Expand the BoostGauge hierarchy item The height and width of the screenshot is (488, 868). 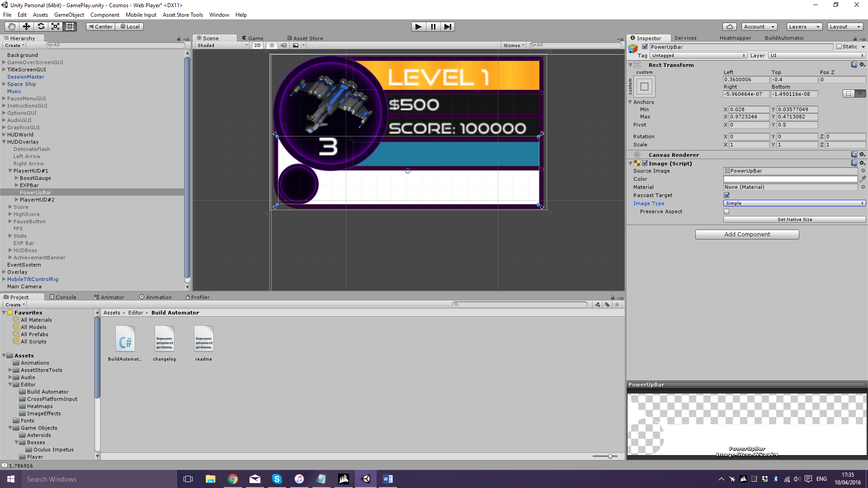(x=17, y=178)
